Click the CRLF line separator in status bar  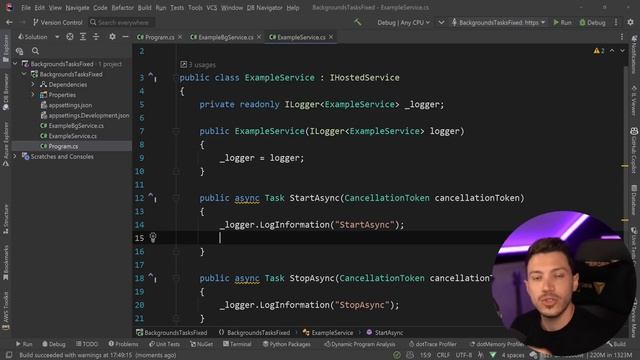click(x=443, y=355)
